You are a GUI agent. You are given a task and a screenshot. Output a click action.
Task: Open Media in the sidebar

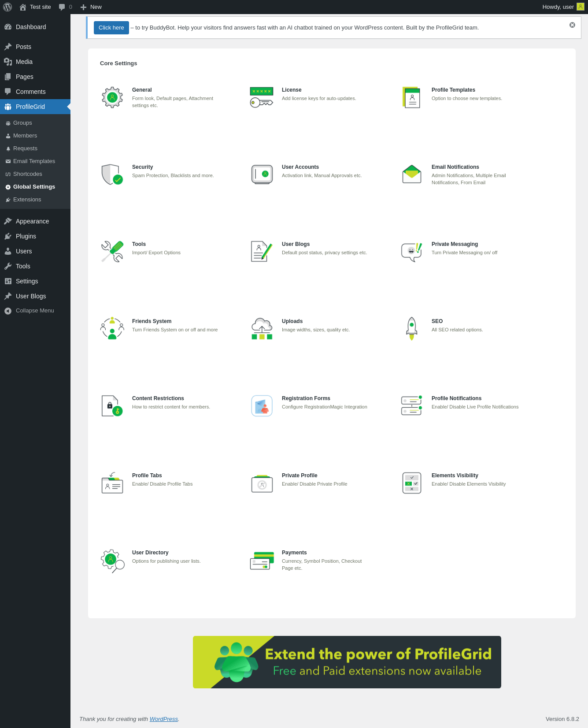coord(35,62)
